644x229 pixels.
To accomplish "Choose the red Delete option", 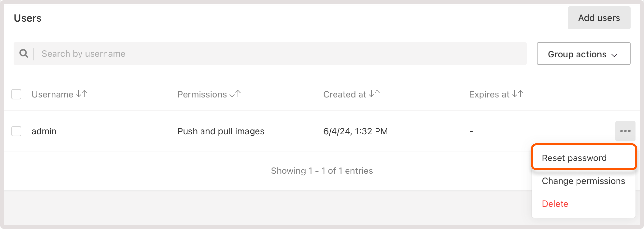I will pyautogui.click(x=555, y=204).
